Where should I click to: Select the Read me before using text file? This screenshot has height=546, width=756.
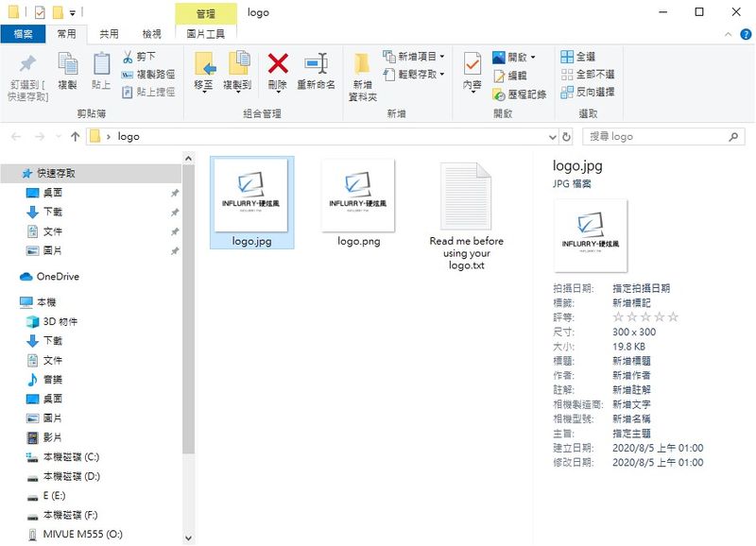click(x=466, y=216)
